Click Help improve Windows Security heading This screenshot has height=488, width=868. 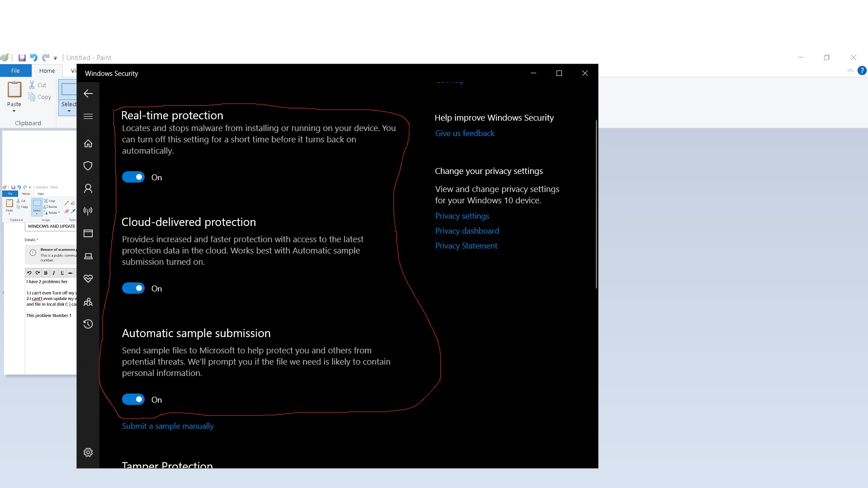[x=494, y=117]
